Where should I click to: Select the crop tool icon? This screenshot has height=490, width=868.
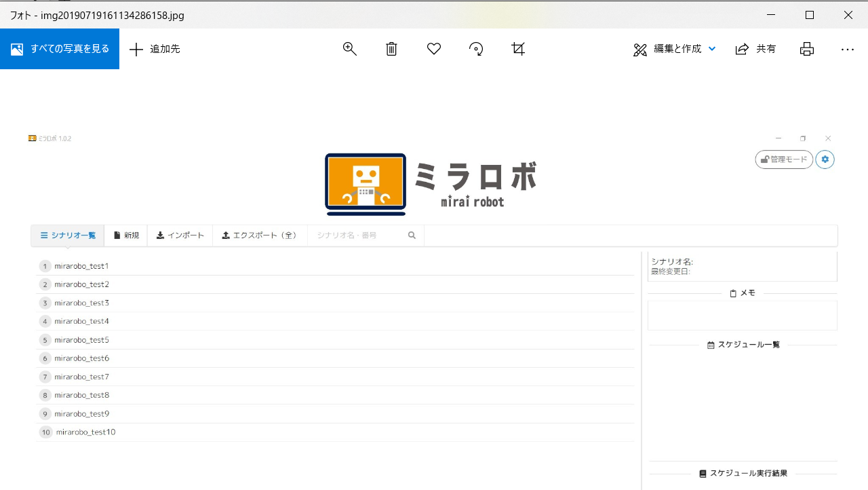click(x=518, y=49)
